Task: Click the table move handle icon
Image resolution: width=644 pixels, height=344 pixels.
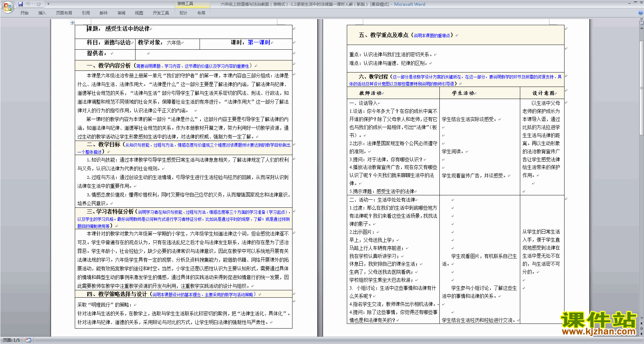Action: pos(72,22)
